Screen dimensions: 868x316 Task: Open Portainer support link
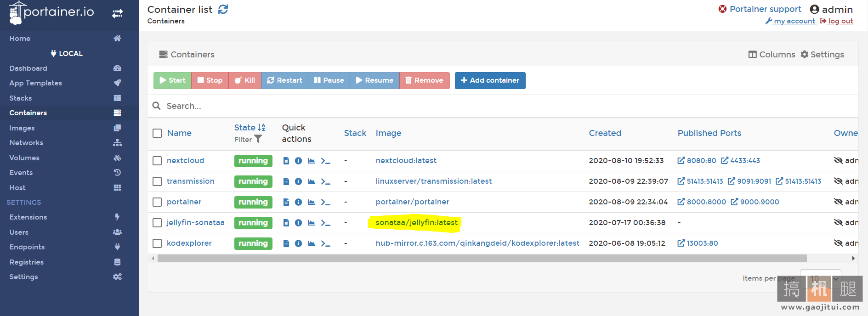[x=760, y=9]
